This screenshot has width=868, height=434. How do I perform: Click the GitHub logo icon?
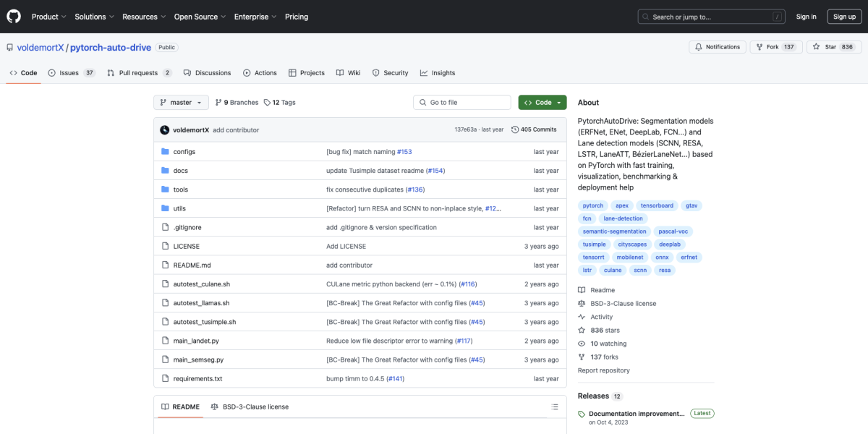coord(14,16)
